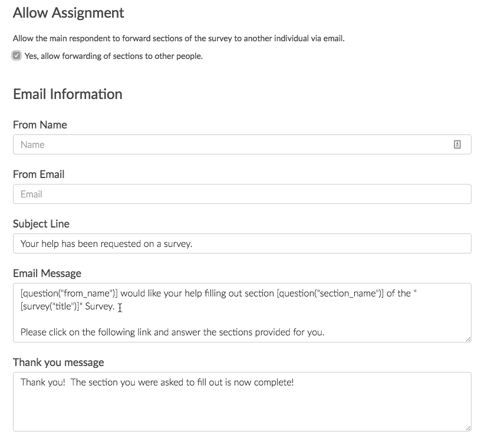The height and width of the screenshot is (448, 488).
Task: Click the Email Information heading
Action: click(68, 94)
